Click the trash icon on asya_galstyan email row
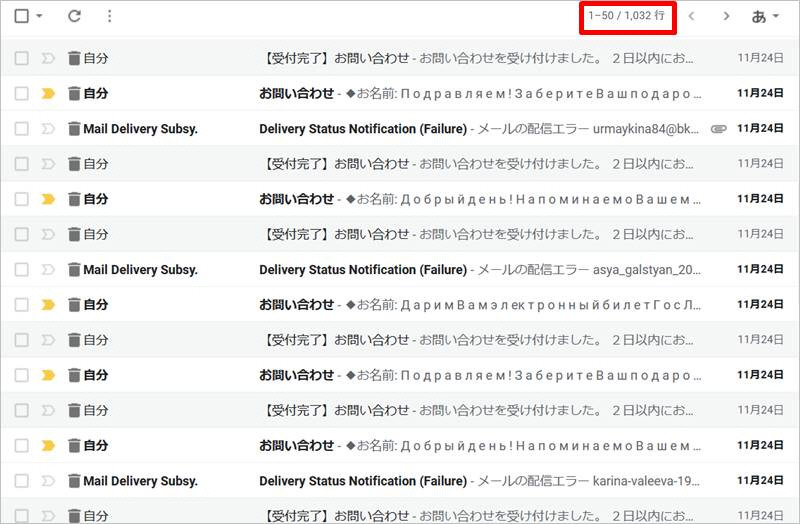800x524 pixels. click(73, 270)
